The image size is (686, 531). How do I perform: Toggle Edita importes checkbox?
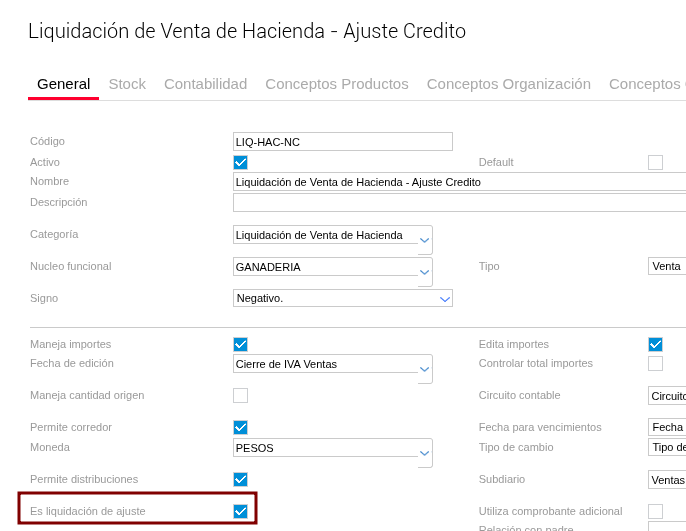(655, 344)
